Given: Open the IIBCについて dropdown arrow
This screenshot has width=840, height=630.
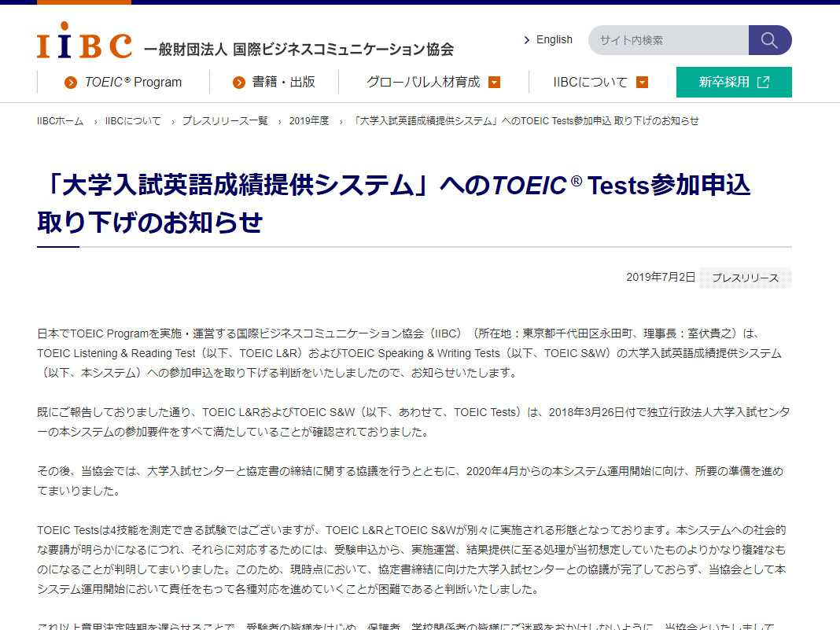Looking at the screenshot, I should tap(642, 82).
